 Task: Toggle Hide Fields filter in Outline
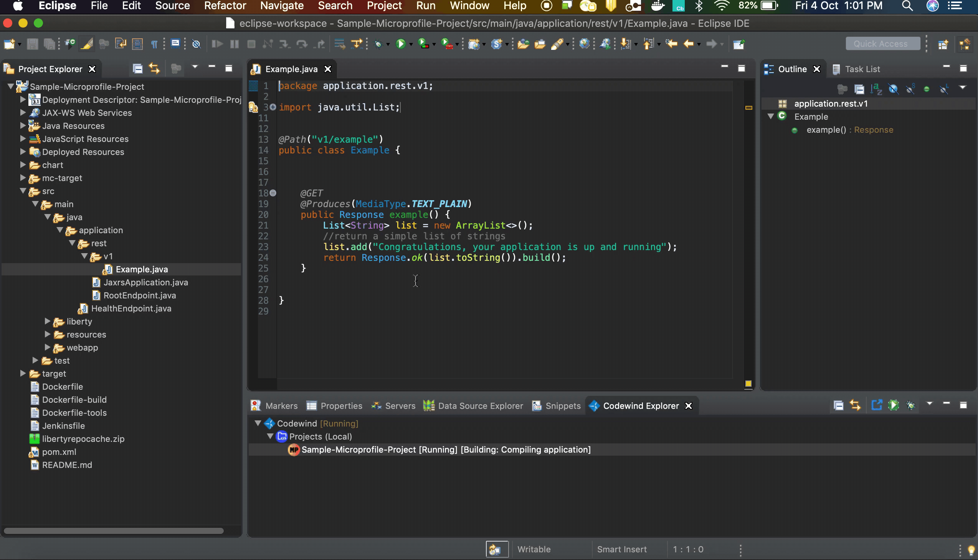893,89
